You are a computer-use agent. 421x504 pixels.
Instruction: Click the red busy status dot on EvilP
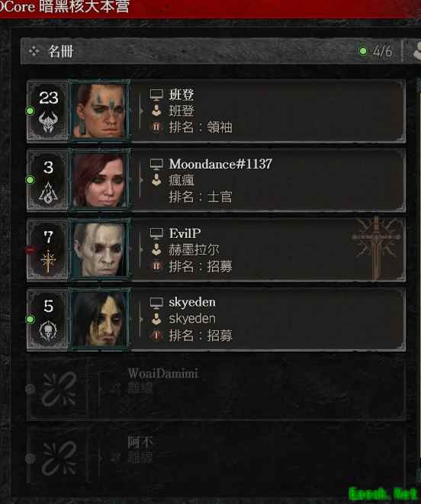(31, 249)
